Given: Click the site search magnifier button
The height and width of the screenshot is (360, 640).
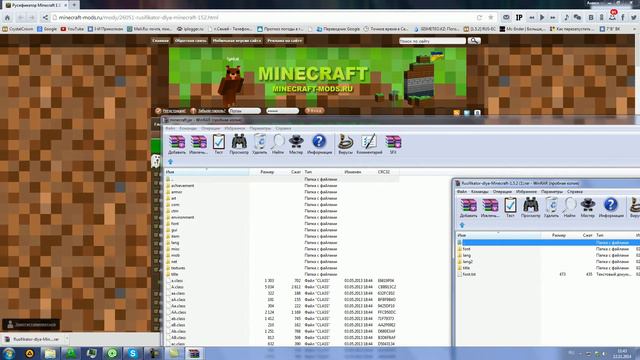Looking at the screenshot, I should (474, 41).
